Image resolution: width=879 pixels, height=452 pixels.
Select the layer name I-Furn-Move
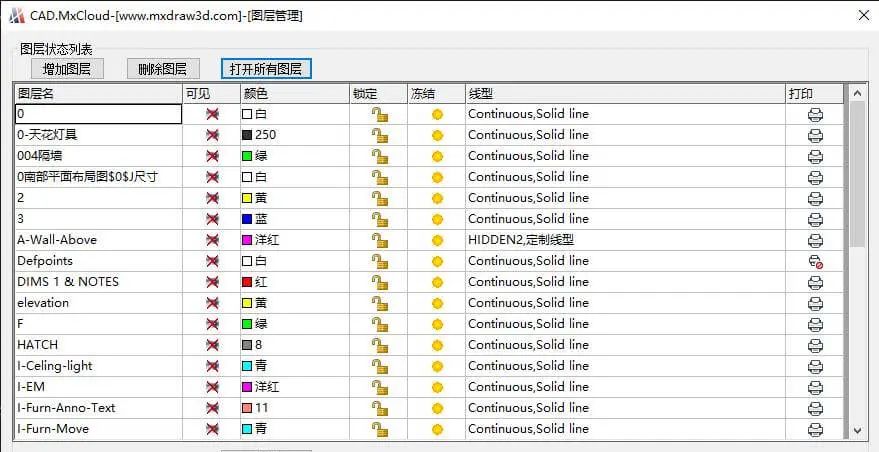[53, 429]
